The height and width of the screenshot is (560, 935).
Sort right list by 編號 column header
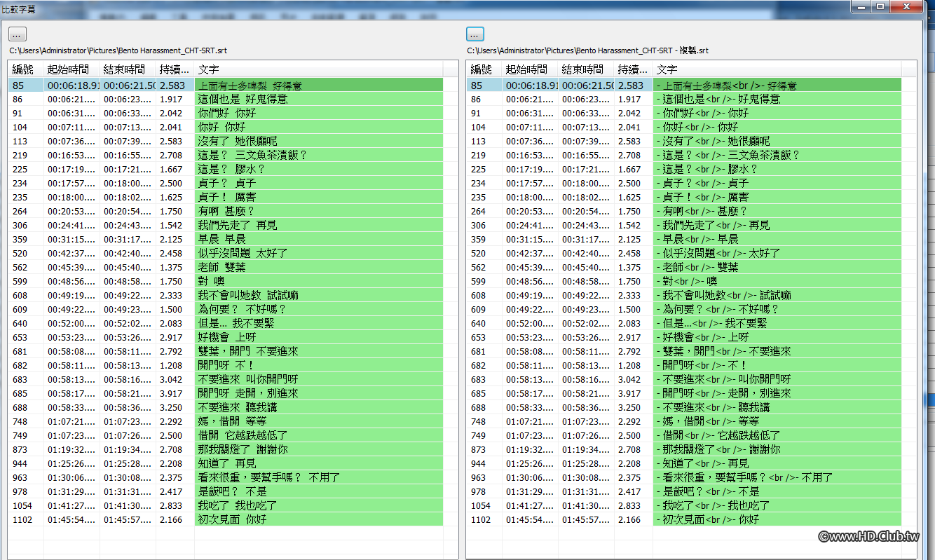tap(484, 69)
